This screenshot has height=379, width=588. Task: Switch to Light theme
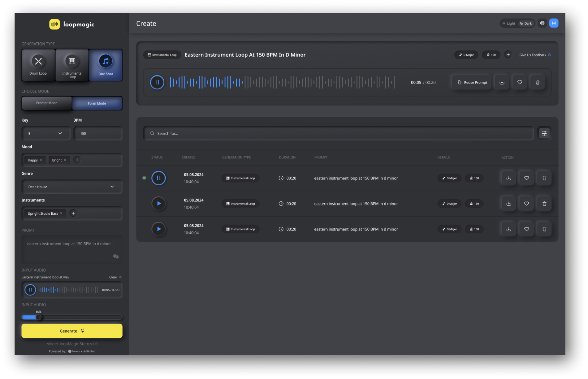[x=509, y=23]
